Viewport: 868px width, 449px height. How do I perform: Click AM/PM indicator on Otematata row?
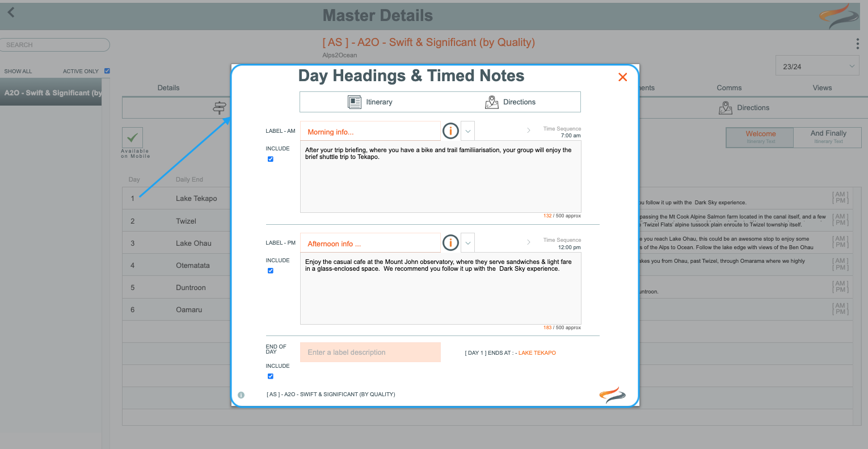(x=840, y=264)
